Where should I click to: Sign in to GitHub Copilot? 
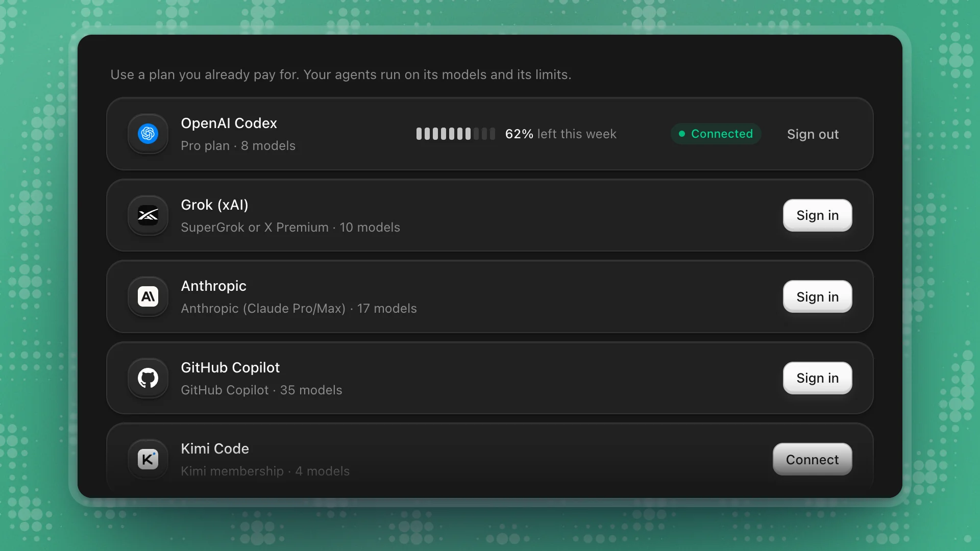817,378
